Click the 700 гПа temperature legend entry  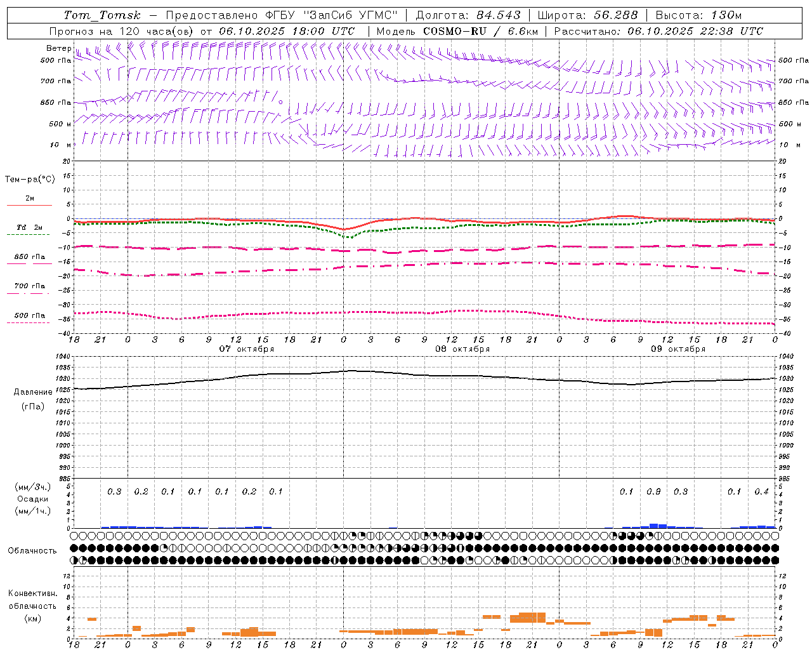[x=29, y=286]
